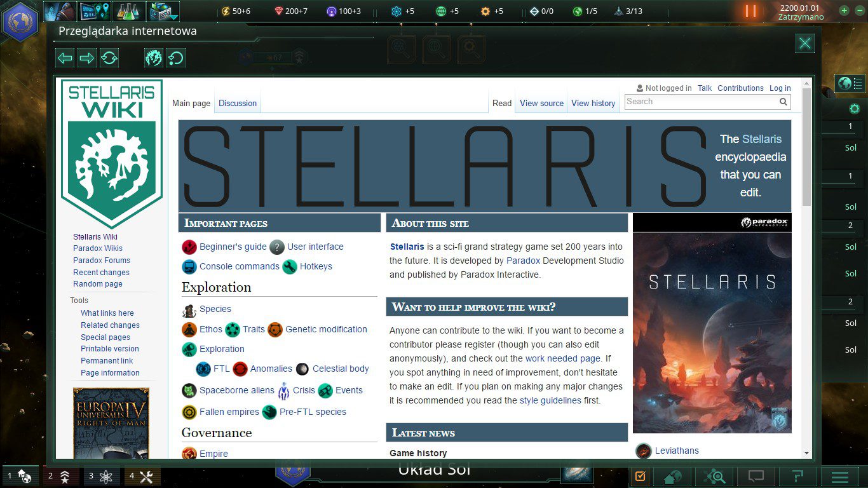Select bottom bar tab 4 construction
Screen dimensions: 868x488
click(x=142, y=476)
